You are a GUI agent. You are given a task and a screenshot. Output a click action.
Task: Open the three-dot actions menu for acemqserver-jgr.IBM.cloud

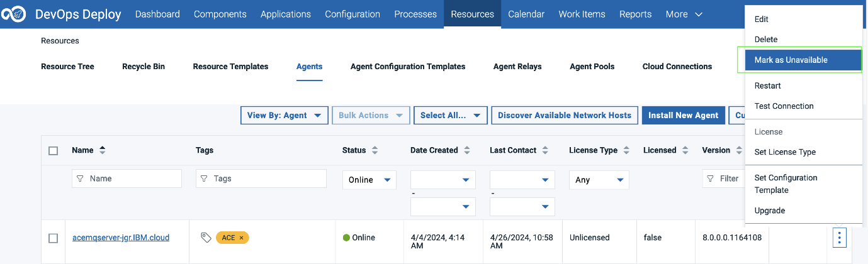click(x=840, y=238)
